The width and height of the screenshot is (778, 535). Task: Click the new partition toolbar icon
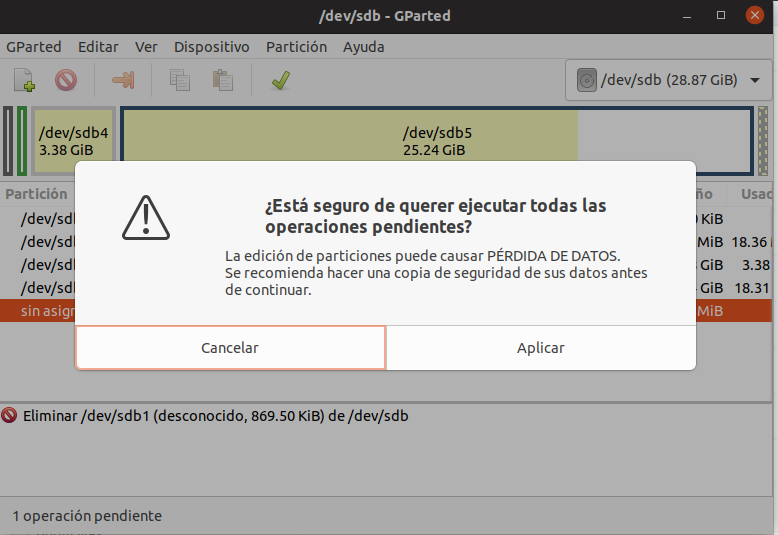[x=24, y=80]
